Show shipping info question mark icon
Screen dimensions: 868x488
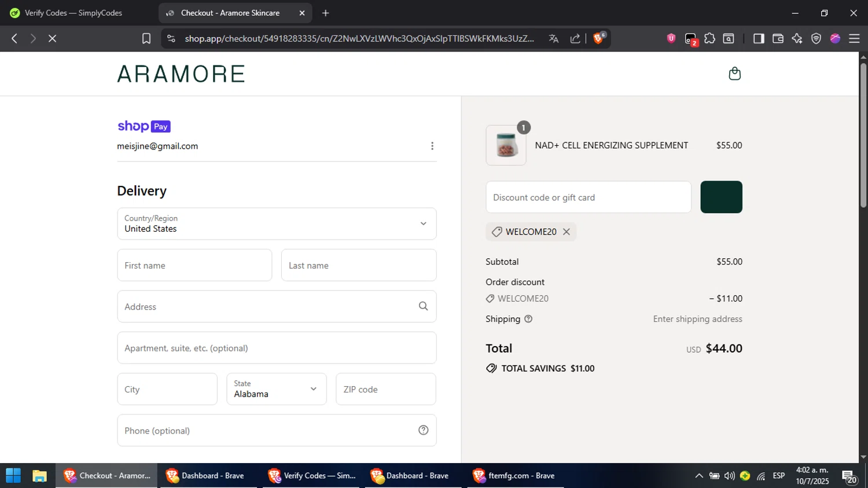[528, 319]
